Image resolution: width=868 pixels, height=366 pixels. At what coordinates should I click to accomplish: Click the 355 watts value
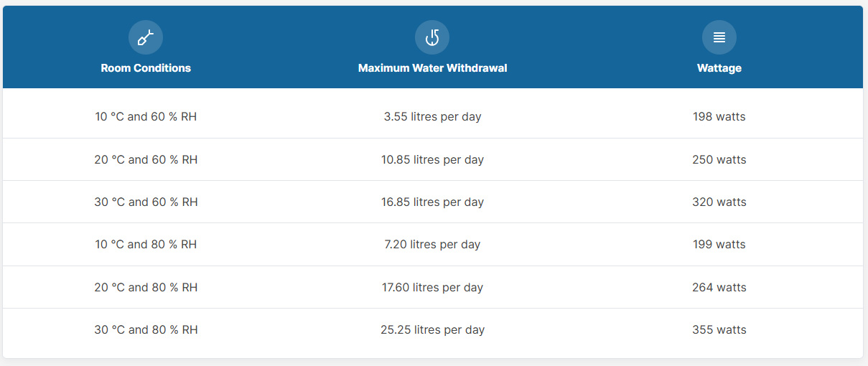[719, 329]
